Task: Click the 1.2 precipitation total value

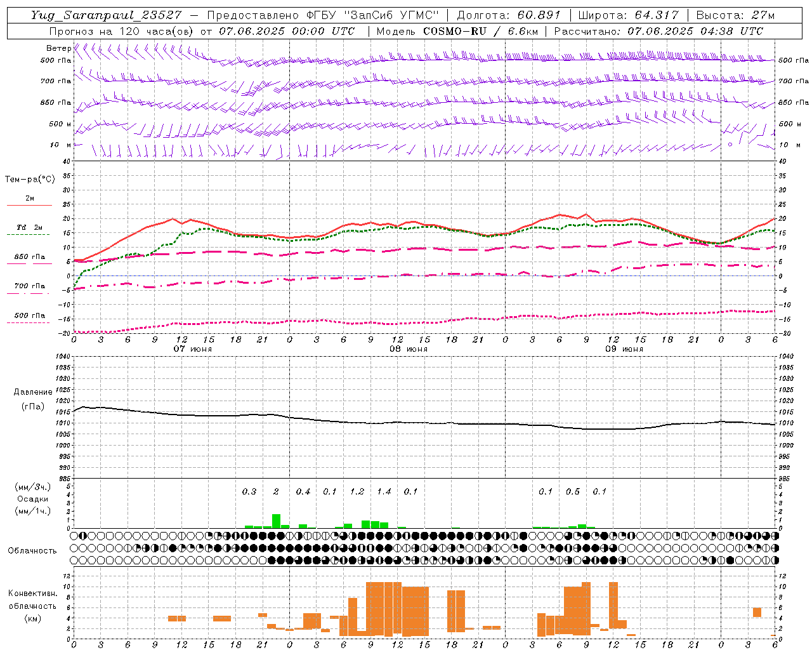Action: click(357, 491)
